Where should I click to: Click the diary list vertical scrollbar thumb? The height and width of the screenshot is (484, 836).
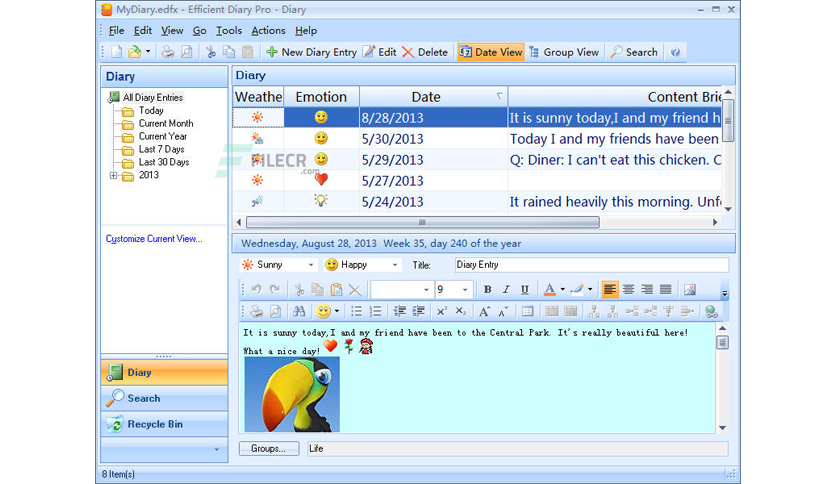[728, 121]
